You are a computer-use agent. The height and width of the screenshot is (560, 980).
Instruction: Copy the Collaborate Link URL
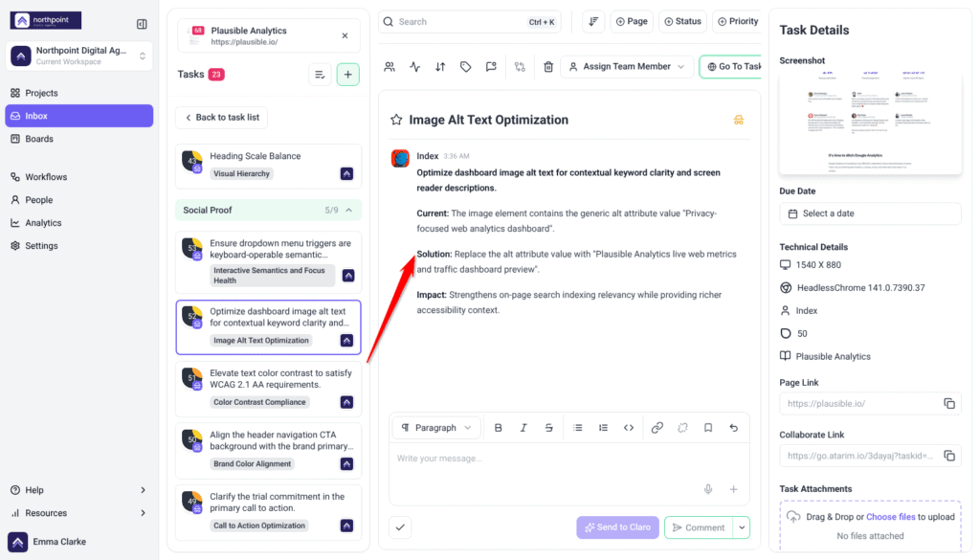coord(949,456)
